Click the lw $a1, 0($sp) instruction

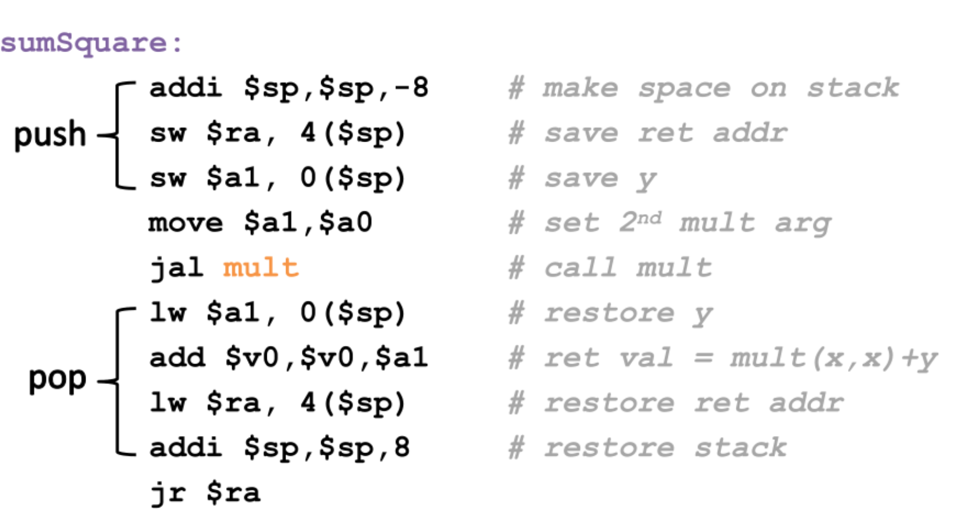coord(278,313)
